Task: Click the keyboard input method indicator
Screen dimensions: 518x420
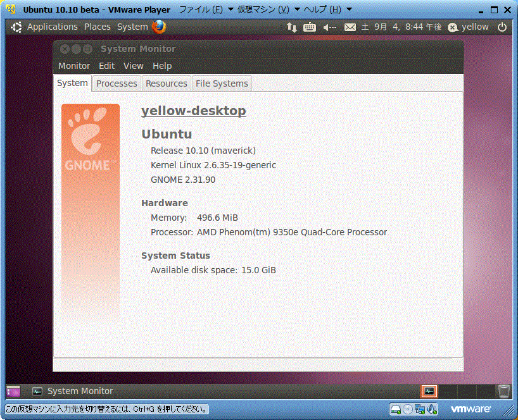Action: [310, 27]
